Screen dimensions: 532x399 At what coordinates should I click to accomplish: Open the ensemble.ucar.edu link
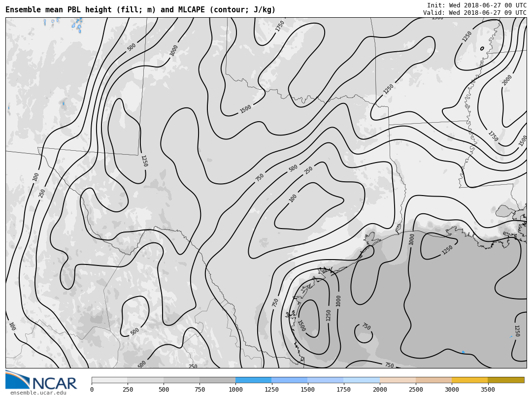(x=38, y=393)
